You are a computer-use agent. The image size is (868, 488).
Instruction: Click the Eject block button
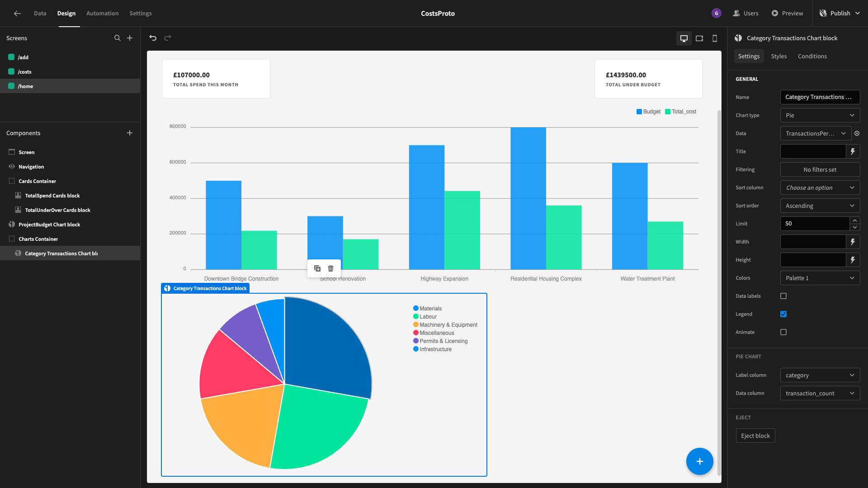[755, 436]
